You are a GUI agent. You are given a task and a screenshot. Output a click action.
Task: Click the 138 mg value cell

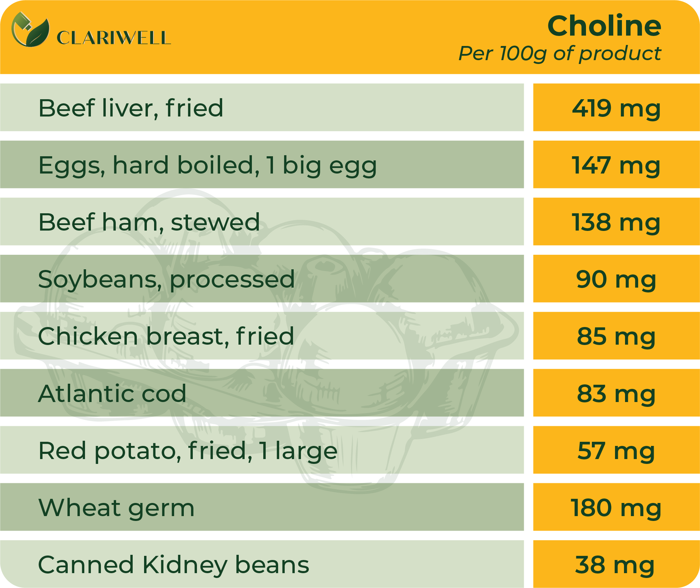point(616,222)
